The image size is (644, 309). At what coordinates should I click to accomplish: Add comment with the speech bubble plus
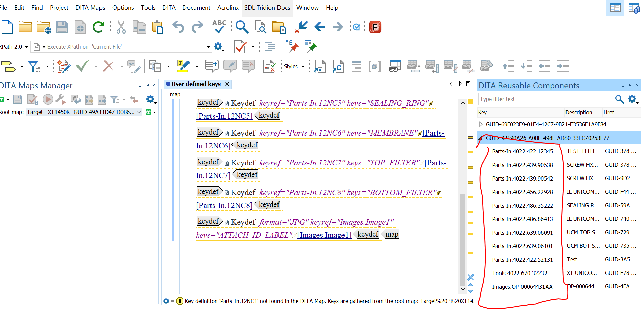point(212,66)
